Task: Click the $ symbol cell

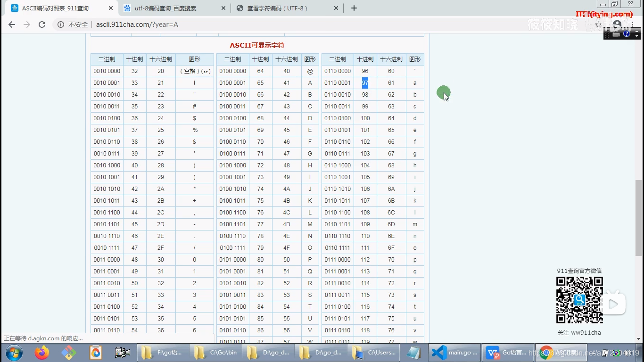Action: point(195,118)
